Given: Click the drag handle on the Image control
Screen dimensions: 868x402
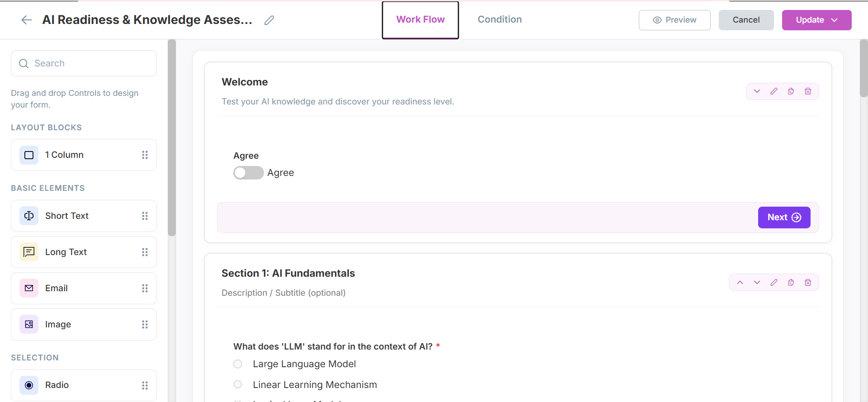Looking at the screenshot, I should click(145, 324).
